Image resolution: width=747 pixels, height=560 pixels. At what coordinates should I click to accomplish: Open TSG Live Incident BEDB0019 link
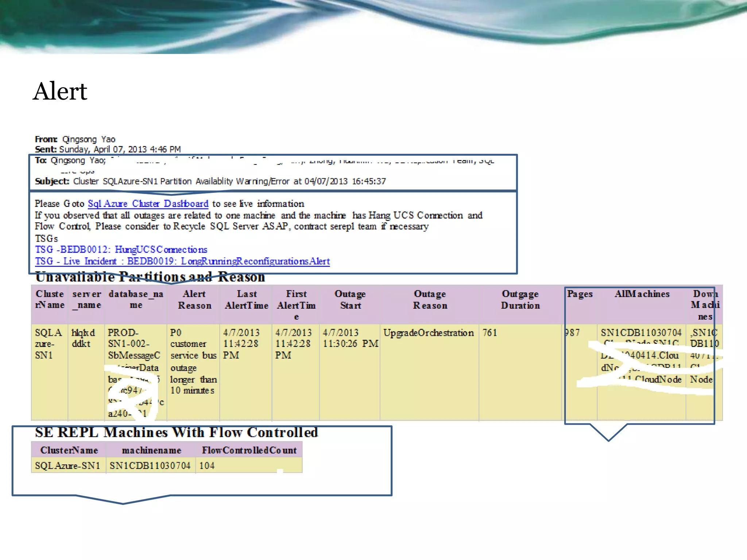[x=182, y=261]
